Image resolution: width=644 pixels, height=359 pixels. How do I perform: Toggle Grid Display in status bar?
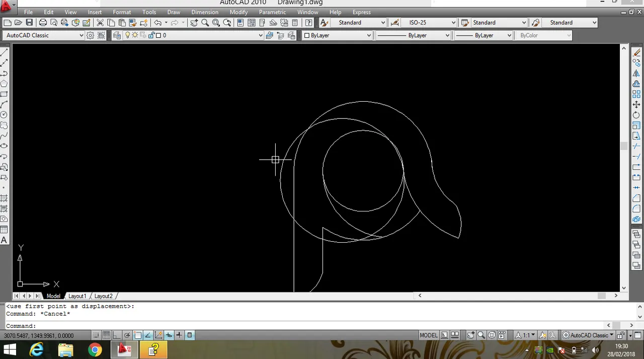107,335
